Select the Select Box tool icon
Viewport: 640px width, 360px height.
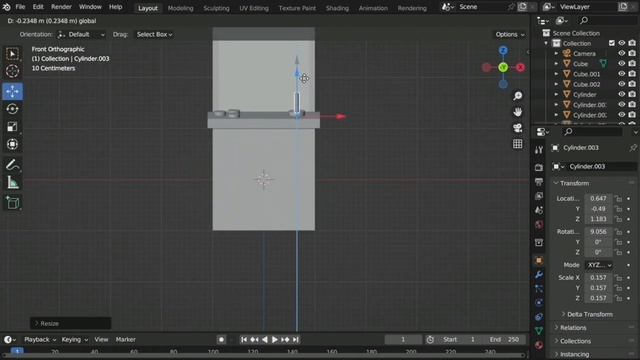(x=12, y=54)
